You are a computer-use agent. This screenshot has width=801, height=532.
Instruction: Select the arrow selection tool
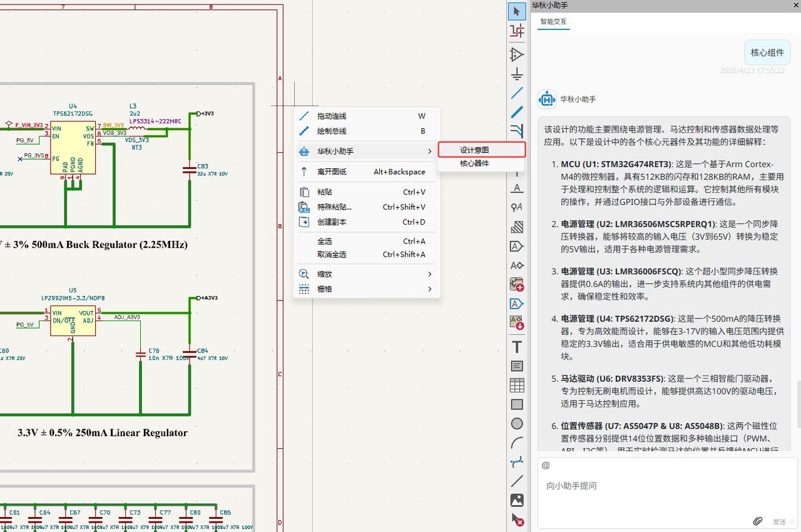click(517, 11)
